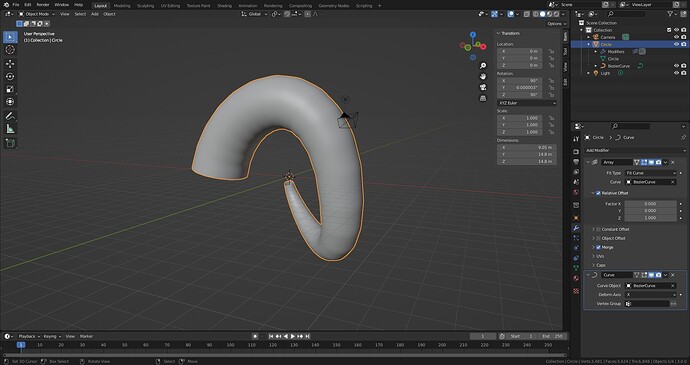Remove the Array modifier
This screenshot has width=690, height=365.
673,162
